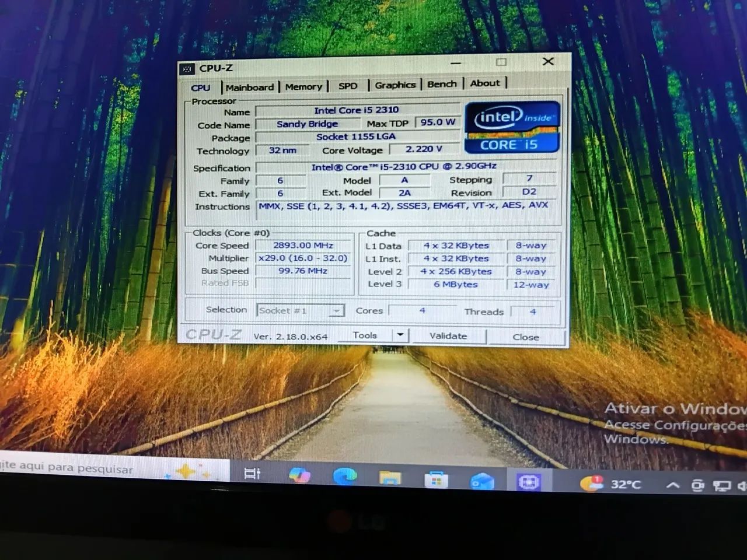Screen dimensions: 747x560
Task: Click the Close button in CPU-Z
Action: pyautogui.click(x=525, y=337)
